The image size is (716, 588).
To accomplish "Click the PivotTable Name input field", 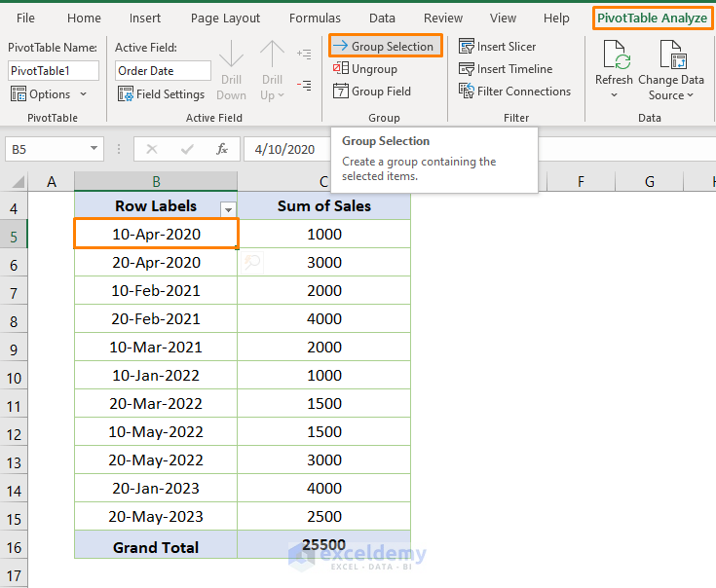I will click(x=54, y=70).
